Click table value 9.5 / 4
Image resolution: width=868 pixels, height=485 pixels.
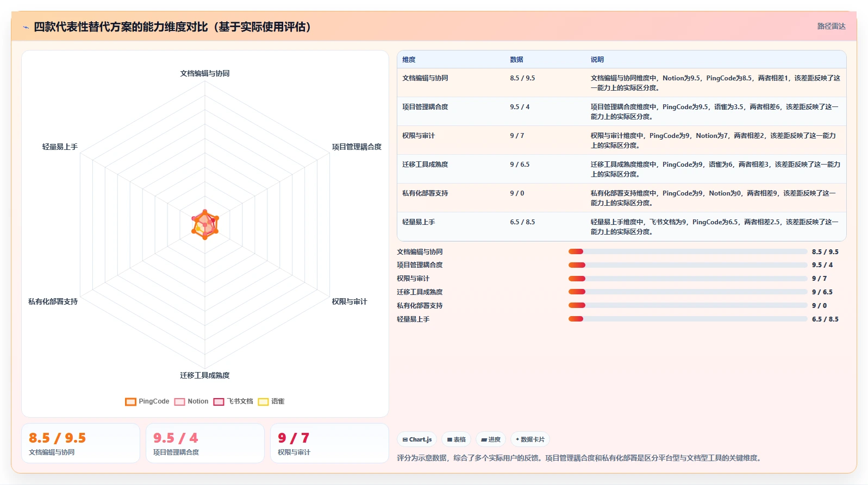click(520, 107)
